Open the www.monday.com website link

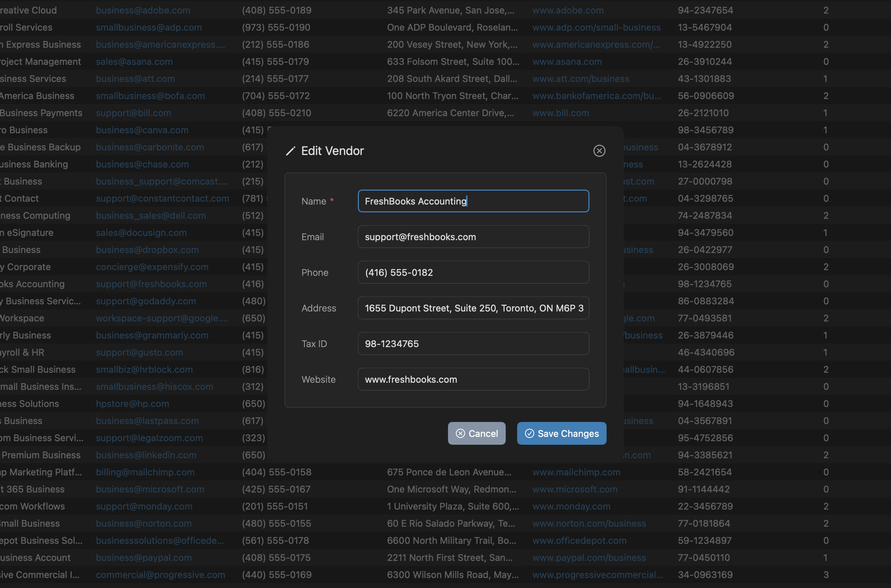(x=571, y=506)
